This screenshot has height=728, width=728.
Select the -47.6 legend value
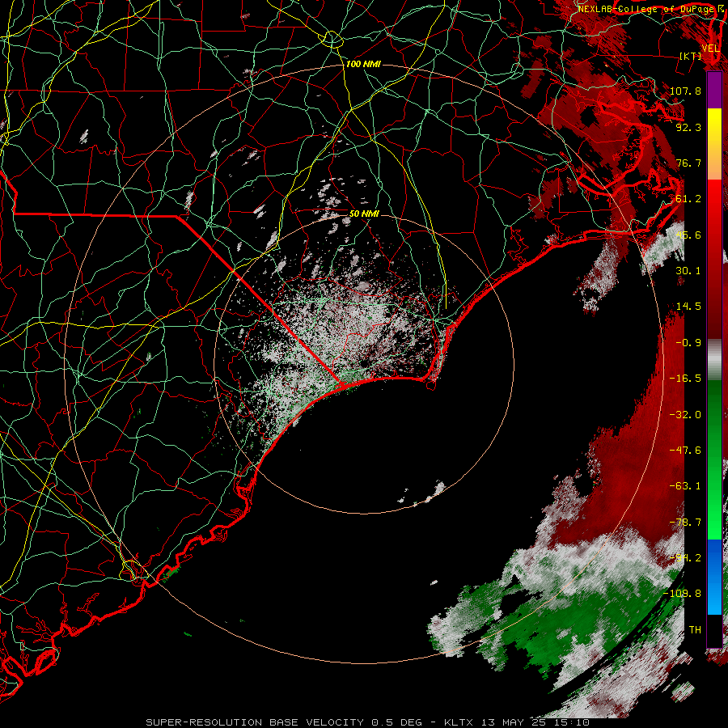point(685,451)
